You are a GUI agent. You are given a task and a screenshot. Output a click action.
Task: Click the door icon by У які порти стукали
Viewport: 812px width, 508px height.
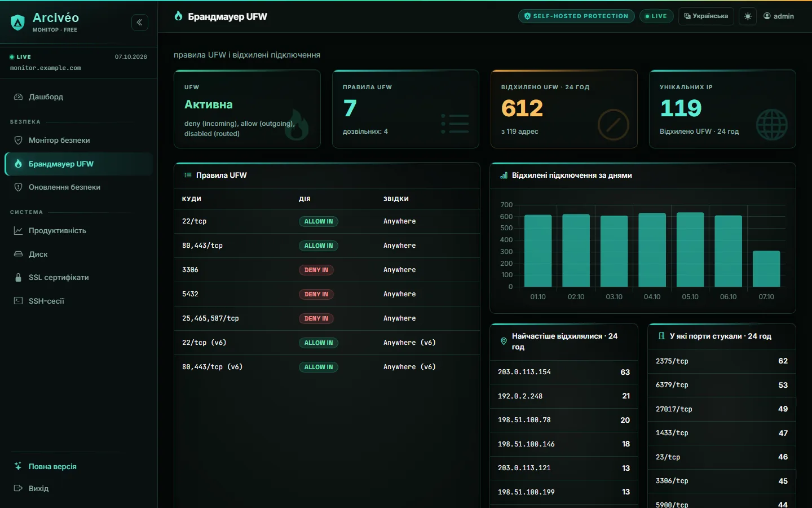point(661,336)
